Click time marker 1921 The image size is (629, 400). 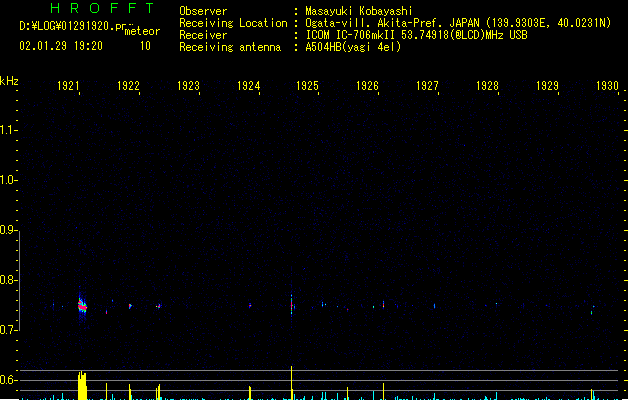point(68,86)
